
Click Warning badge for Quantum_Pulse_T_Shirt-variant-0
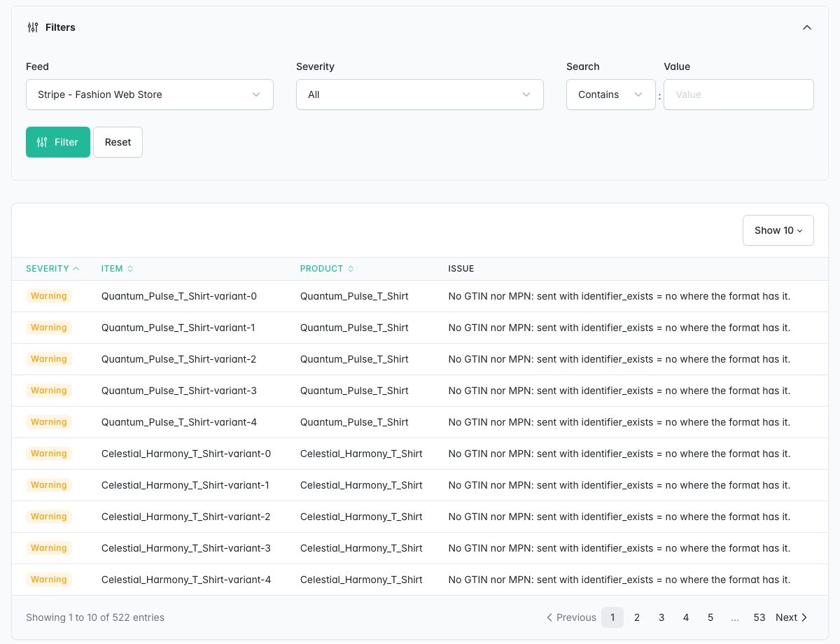49,296
